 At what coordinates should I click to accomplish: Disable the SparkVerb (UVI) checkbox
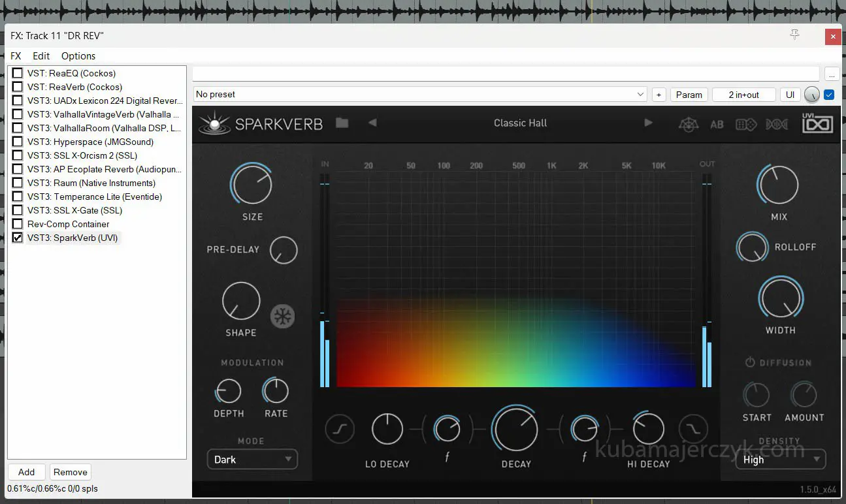(18, 238)
